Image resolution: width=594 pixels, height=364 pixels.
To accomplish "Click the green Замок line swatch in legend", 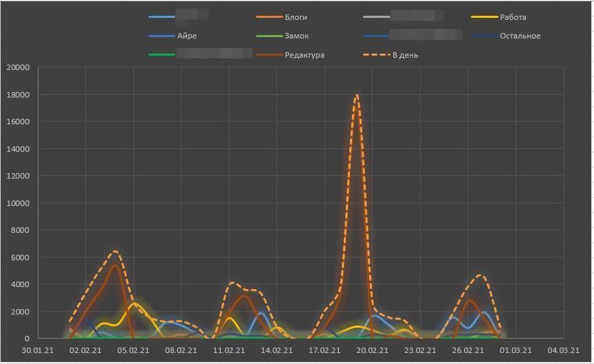I will tap(268, 36).
